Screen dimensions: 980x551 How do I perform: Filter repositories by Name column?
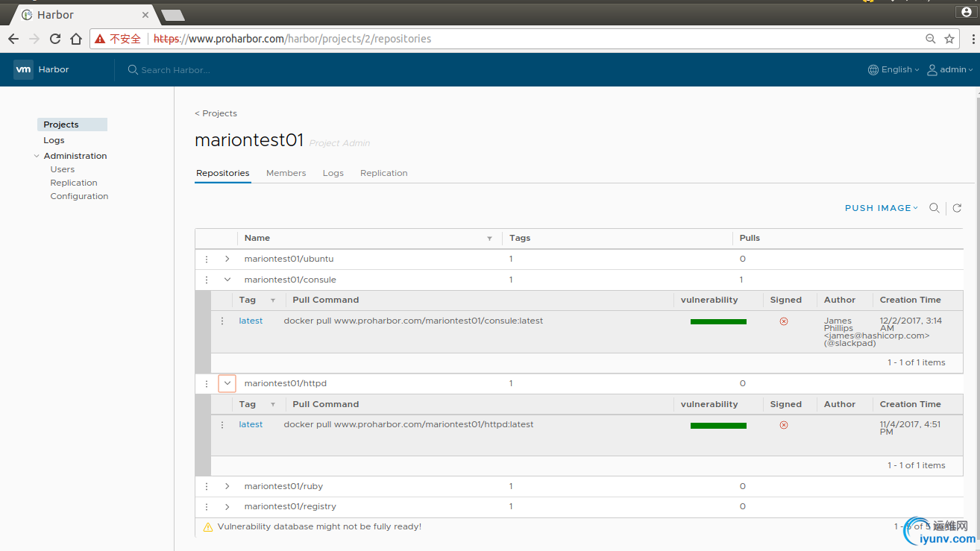(x=489, y=239)
